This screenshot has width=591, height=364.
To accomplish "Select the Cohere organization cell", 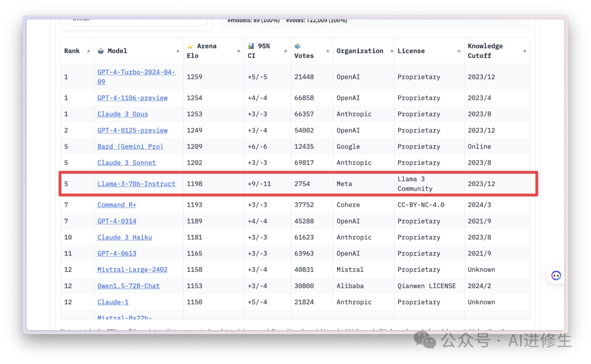I will point(348,205).
